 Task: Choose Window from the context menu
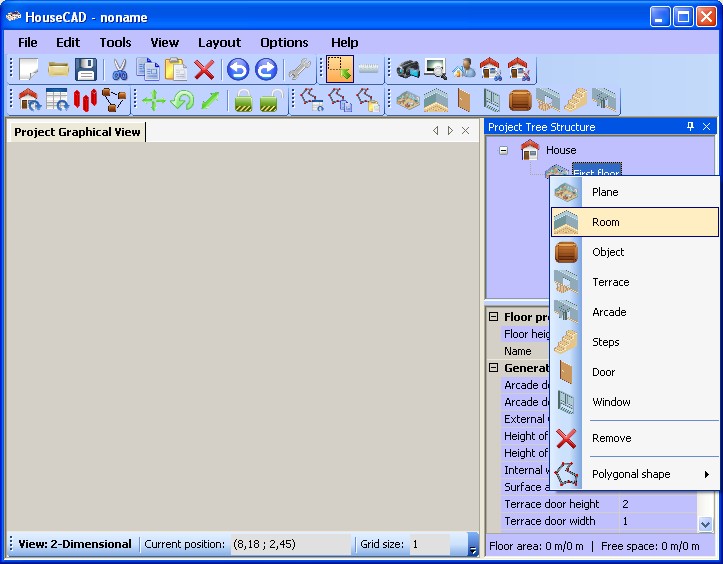click(x=635, y=402)
